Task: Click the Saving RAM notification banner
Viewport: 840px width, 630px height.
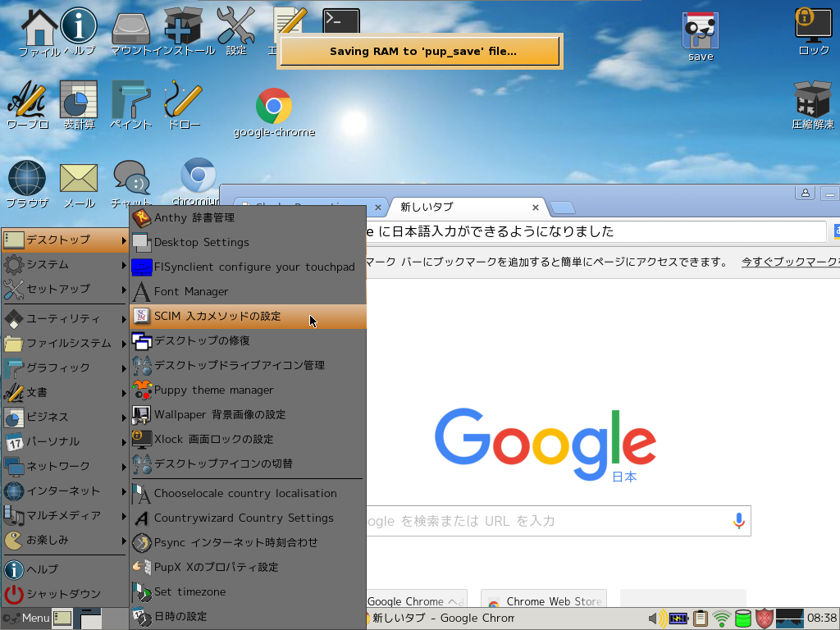Action: click(x=420, y=52)
